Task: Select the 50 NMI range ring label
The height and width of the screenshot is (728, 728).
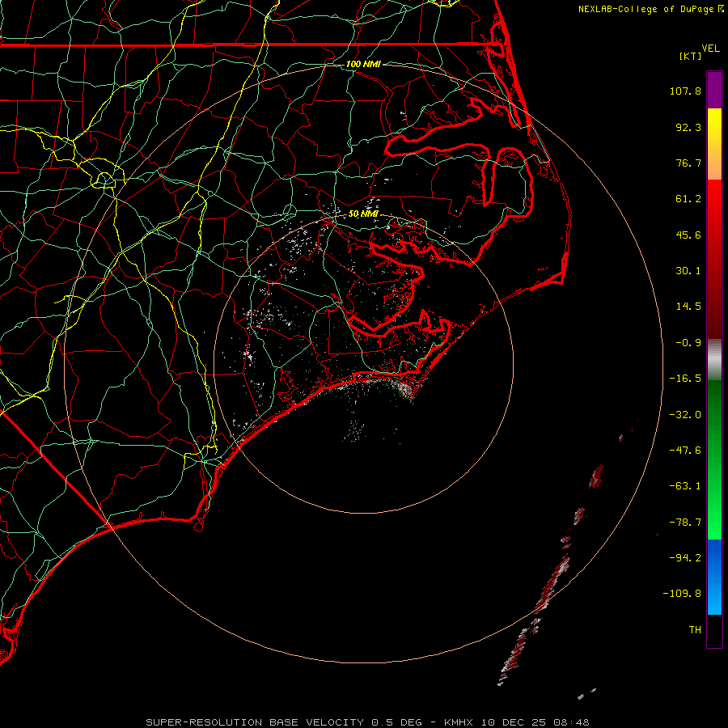Action: [x=363, y=214]
